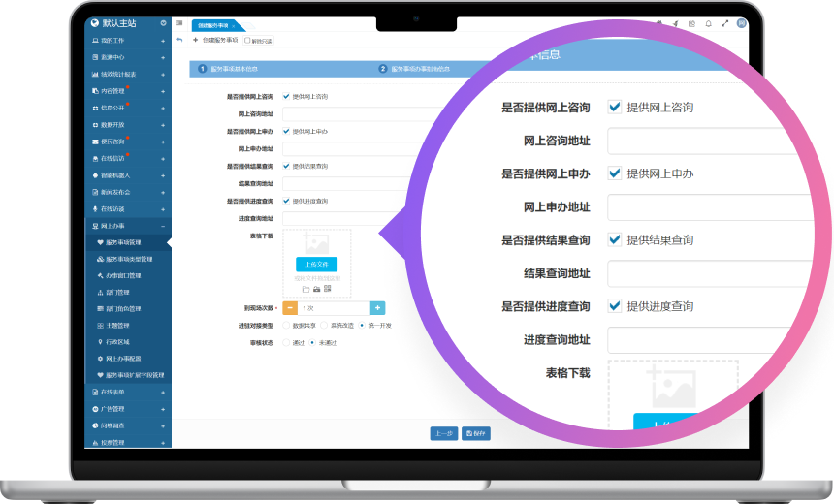Click the QR code icon under upload area
Image resolution: width=834 pixels, height=504 pixels.
coord(328,289)
